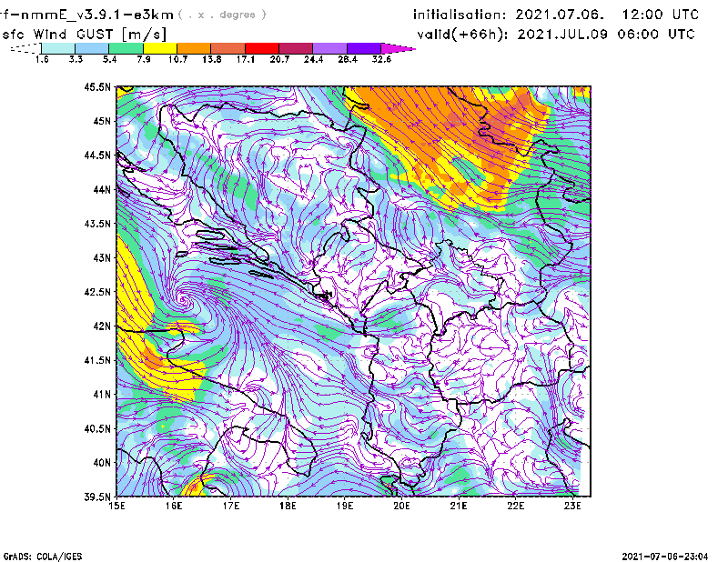The width and height of the screenshot is (728, 562).
Task: Click the 16E longitude label
Action: pyautogui.click(x=173, y=506)
